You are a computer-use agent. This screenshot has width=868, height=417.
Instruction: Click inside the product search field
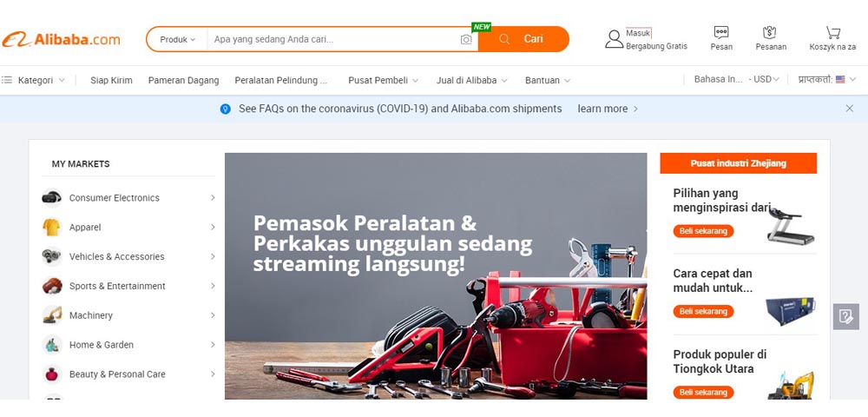(332, 39)
